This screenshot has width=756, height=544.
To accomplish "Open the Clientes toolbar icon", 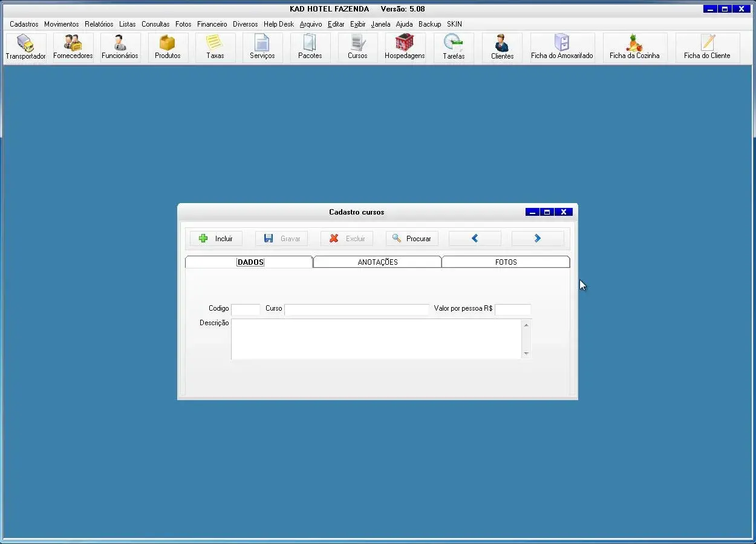I will pyautogui.click(x=502, y=47).
